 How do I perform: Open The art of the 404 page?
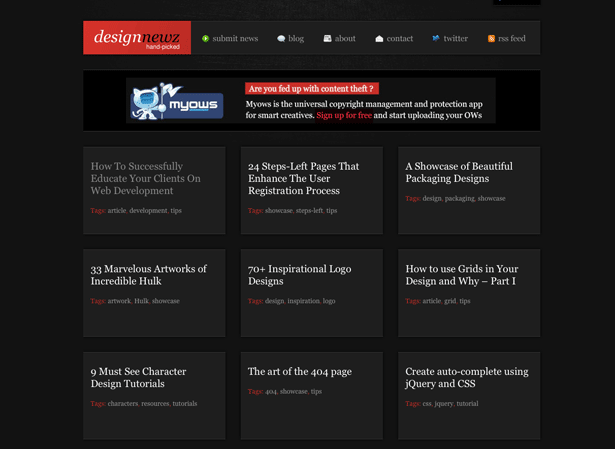click(299, 372)
